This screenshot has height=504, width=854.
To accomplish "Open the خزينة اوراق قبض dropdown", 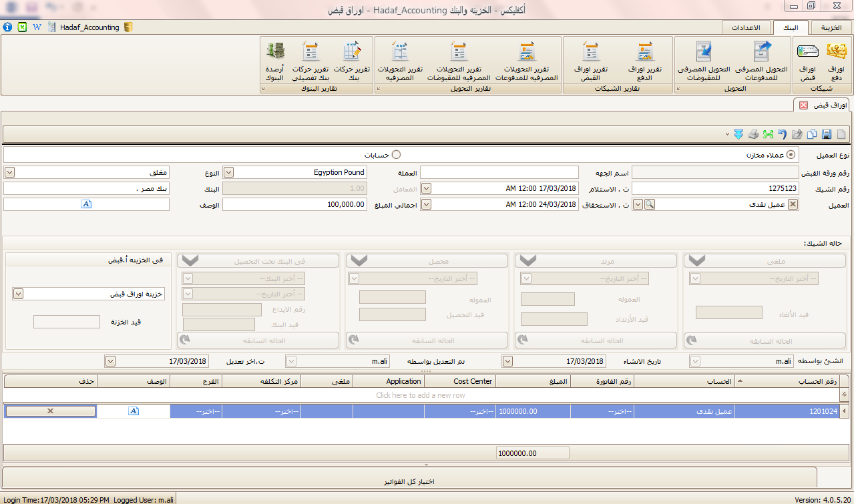I will (17, 294).
